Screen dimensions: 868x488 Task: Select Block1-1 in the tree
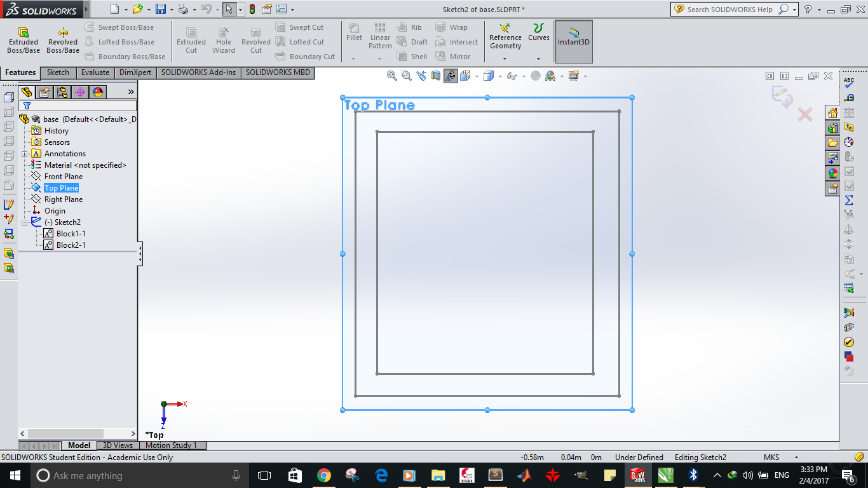[x=70, y=234]
